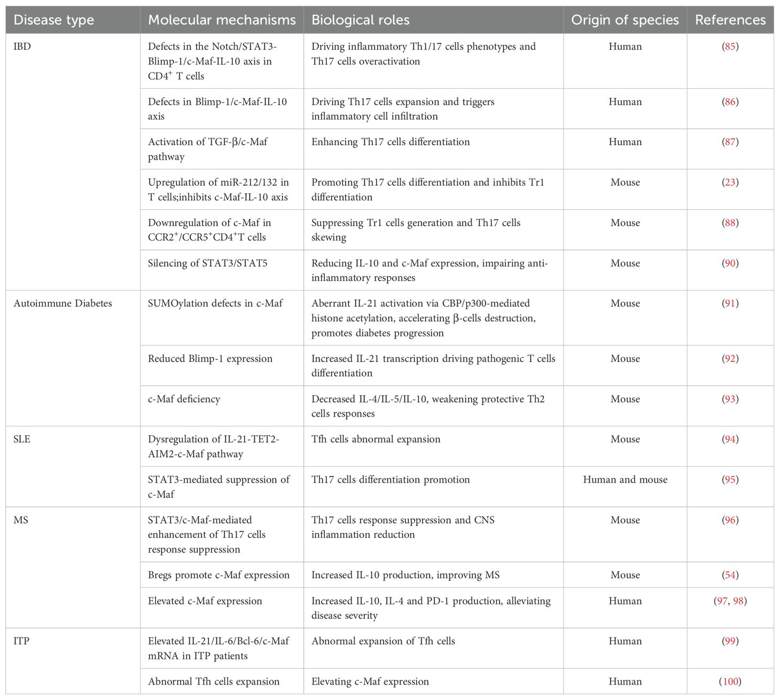
Task: Open citation 95 link
Action: (x=730, y=479)
